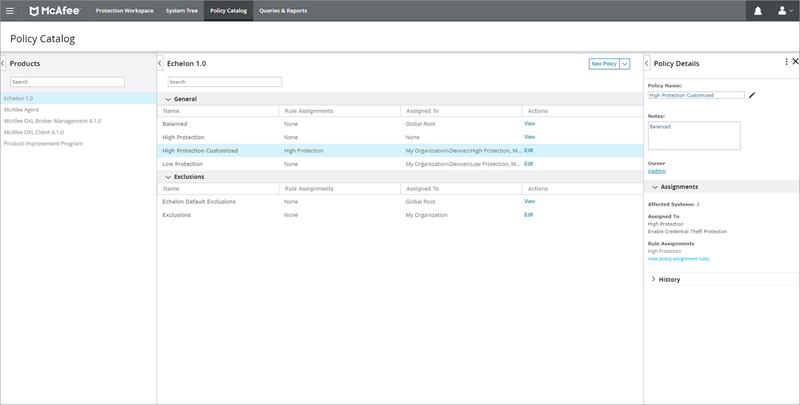Open the Protection Workspace tab
Image resolution: width=800 pixels, height=405 pixels.
coord(124,11)
